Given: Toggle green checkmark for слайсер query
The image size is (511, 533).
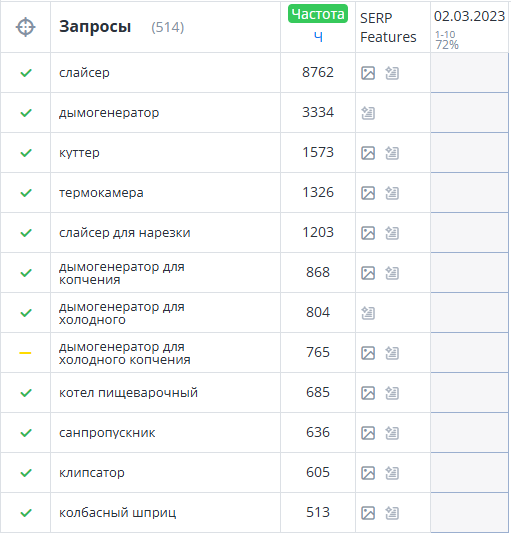Looking at the screenshot, I should click(x=26, y=73).
